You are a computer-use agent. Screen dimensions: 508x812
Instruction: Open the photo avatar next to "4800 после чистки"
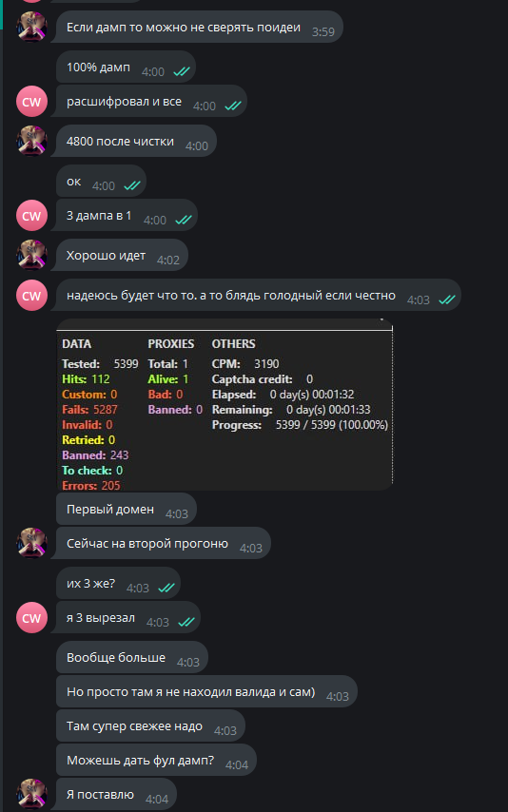click(x=31, y=141)
